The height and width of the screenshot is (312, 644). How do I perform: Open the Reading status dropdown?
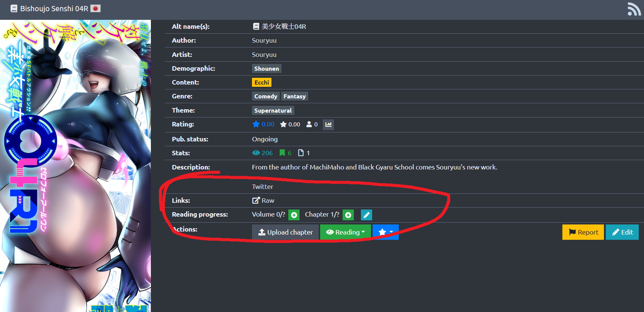click(345, 232)
